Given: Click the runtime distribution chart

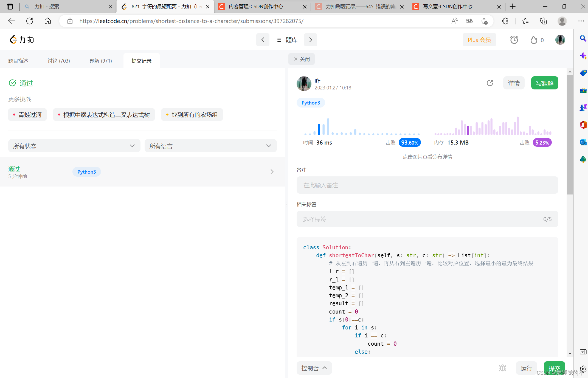Looking at the screenshot, I should (x=362, y=126).
